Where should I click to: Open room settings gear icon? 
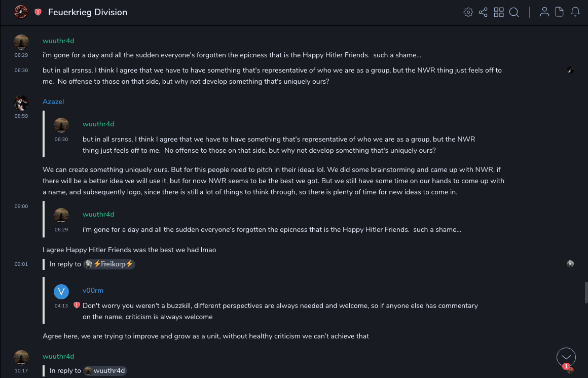468,12
